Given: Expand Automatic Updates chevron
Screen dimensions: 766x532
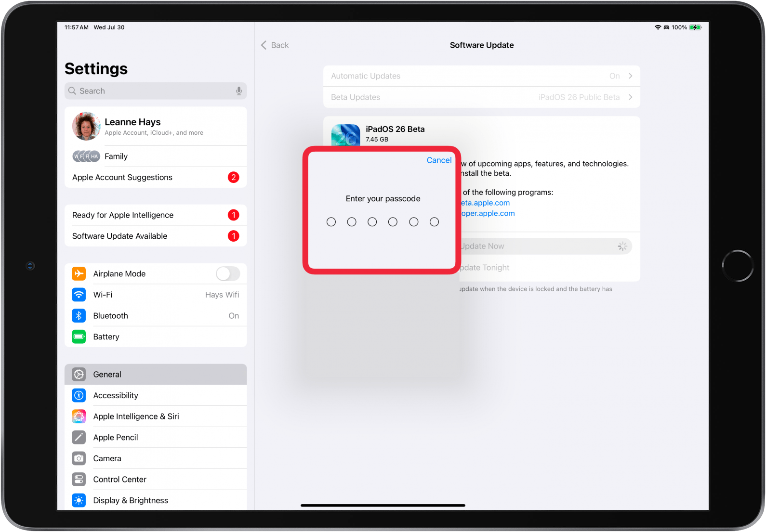Looking at the screenshot, I should 630,76.
